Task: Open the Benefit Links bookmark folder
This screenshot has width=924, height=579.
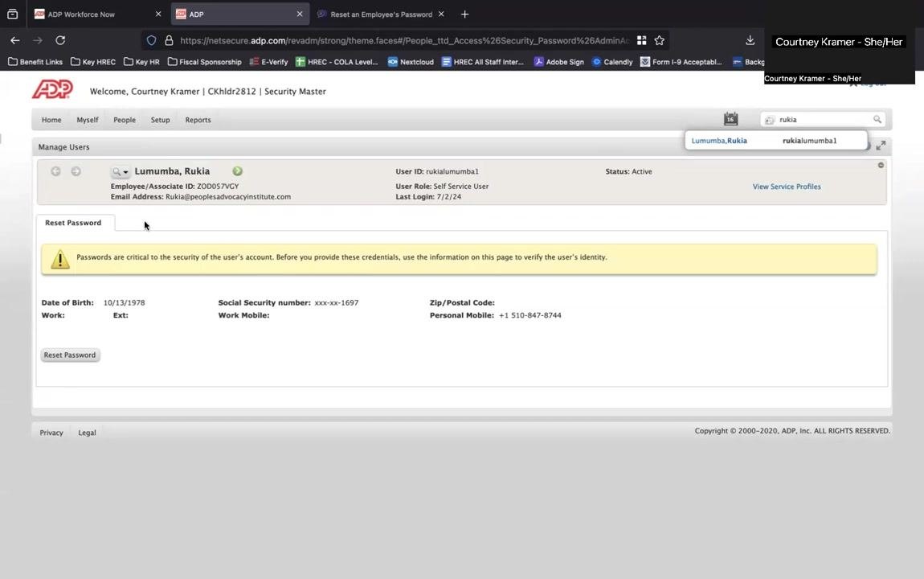Action: (x=35, y=62)
